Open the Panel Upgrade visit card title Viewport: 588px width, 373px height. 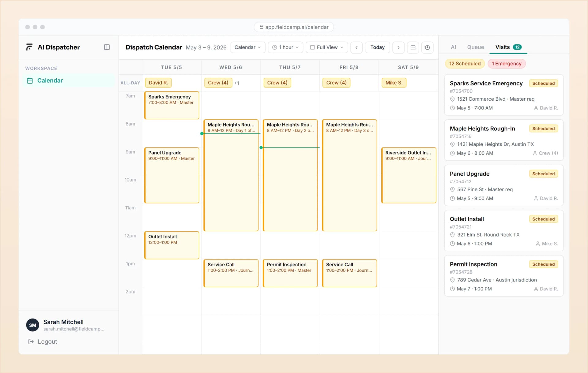(x=469, y=174)
